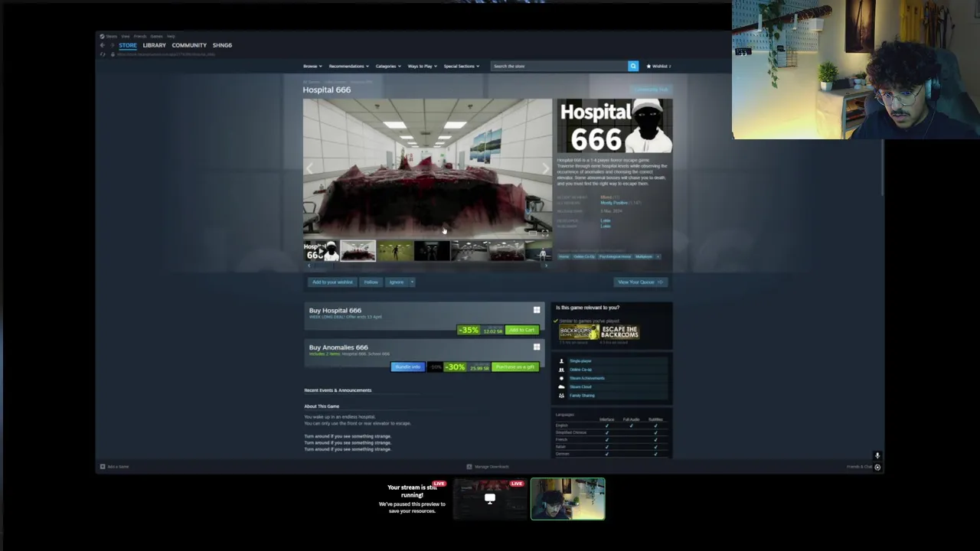980x551 pixels.
Task: Open the Steam menu
Action: 112,36
